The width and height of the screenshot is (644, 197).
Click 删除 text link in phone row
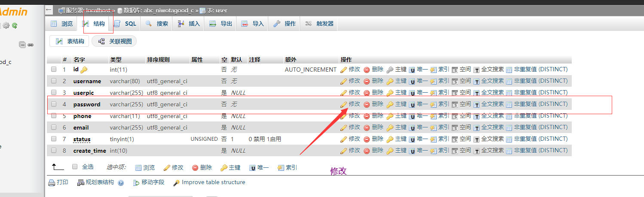(377, 115)
